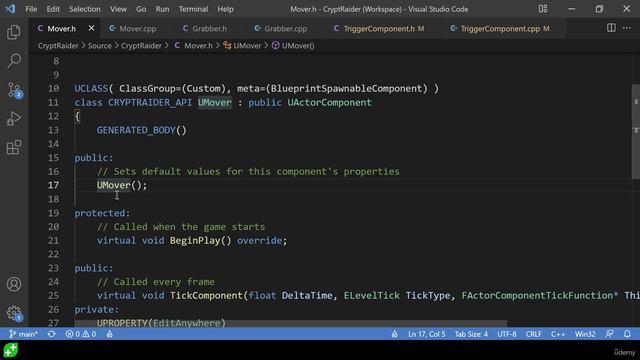Click the UMover(); constructor declaration

tap(122, 185)
